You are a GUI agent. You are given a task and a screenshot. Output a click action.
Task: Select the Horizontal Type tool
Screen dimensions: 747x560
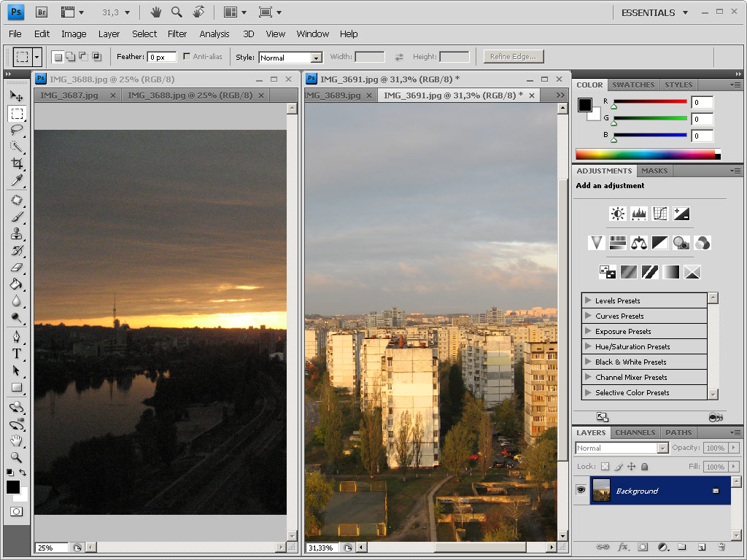tap(16, 354)
